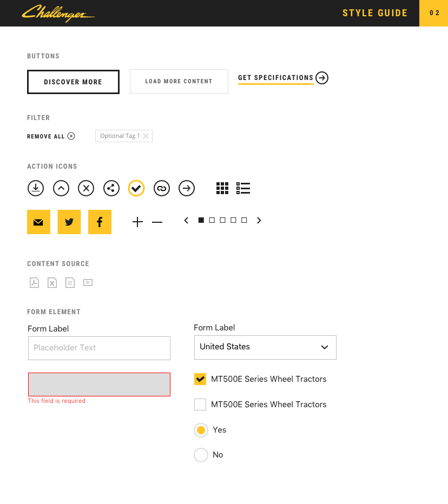This screenshot has height=504, width=448.
Task: Open the United States dropdown
Action: (x=265, y=348)
